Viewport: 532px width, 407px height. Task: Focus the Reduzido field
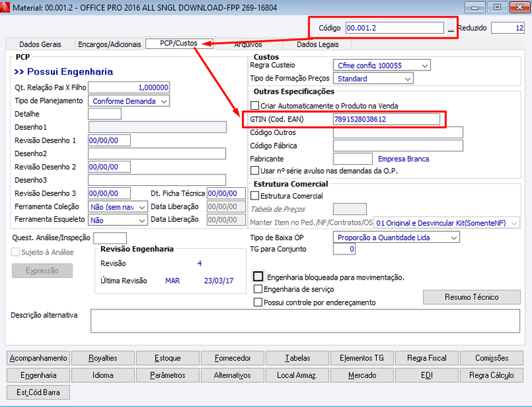coord(508,28)
